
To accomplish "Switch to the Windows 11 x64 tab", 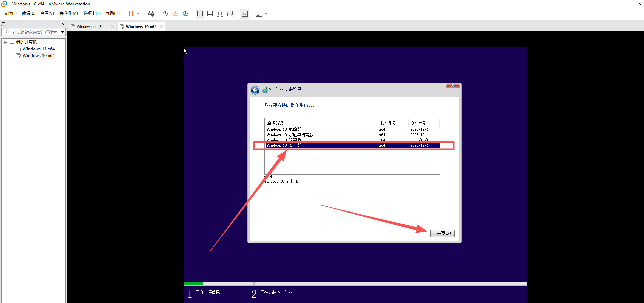I will click(x=90, y=27).
